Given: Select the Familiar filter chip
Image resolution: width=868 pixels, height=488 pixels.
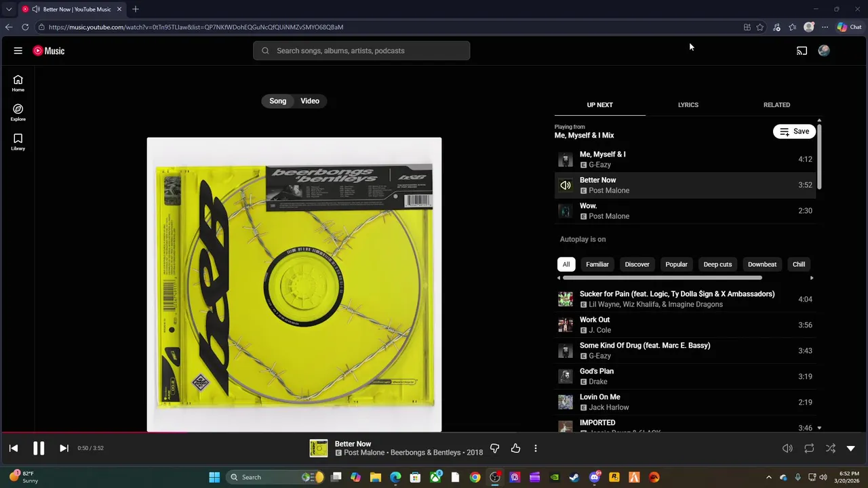Looking at the screenshot, I should pyautogui.click(x=597, y=264).
